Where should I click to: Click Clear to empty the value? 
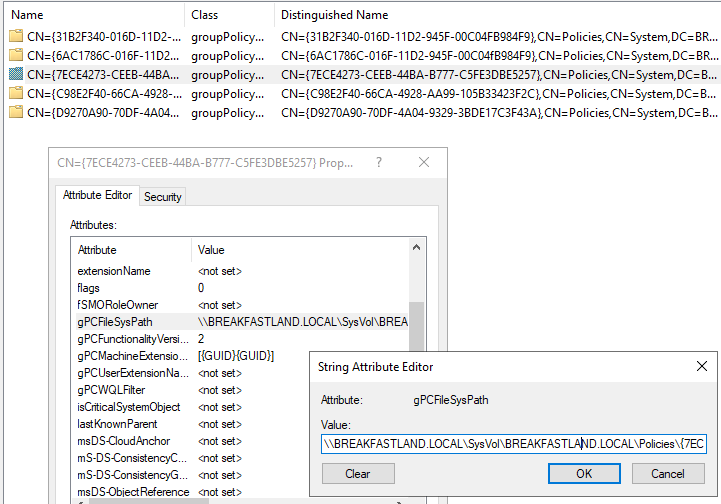point(358,473)
